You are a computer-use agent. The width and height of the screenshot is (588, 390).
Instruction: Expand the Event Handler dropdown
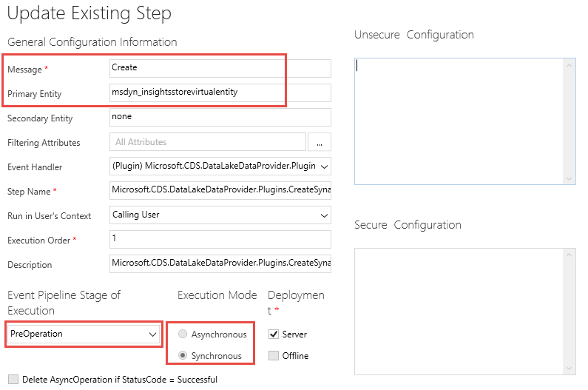pos(220,167)
